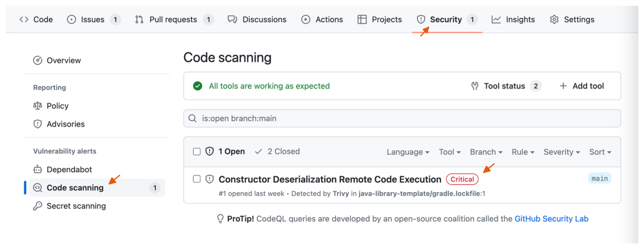The width and height of the screenshot is (644, 249).
Task: Expand the Severity filter dropdown
Action: click(562, 152)
